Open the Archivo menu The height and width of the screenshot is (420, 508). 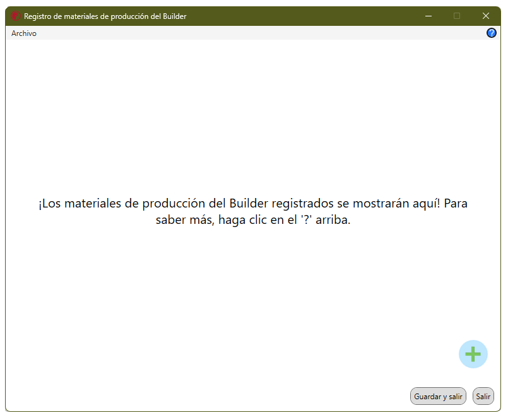coord(23,33)
